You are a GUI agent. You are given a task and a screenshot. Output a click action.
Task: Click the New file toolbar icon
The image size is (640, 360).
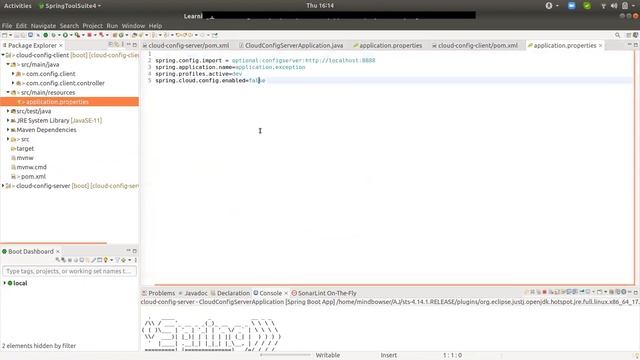click(x=4, y=35)
